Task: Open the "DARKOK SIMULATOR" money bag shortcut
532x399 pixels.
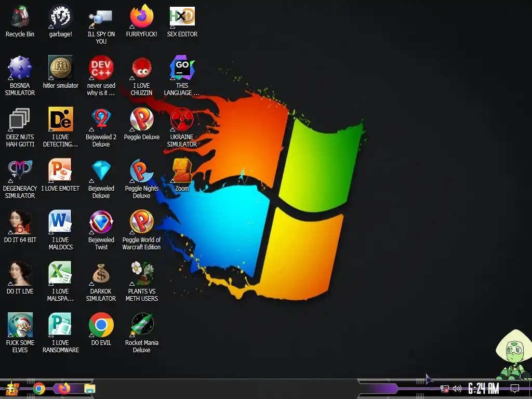Action: pos(101,273)
